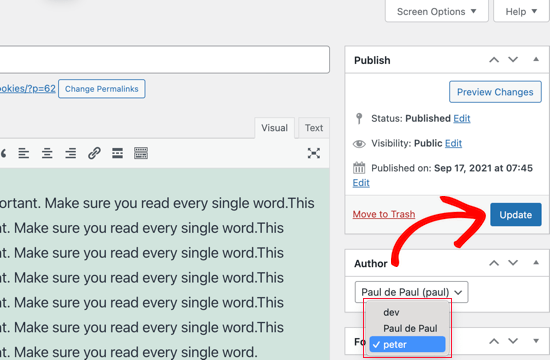Open the Screen Options dropdown

pyautogui.click(x=437, y=12)
